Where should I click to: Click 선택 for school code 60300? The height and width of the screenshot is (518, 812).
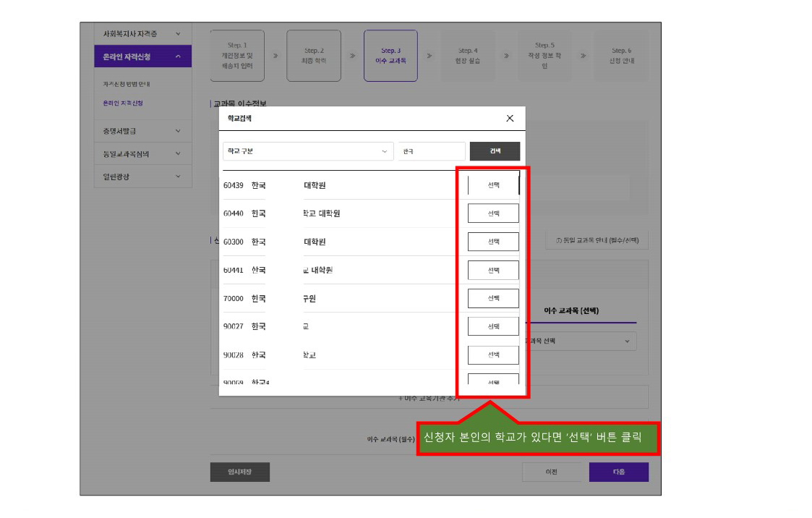[x=493, y=242]
